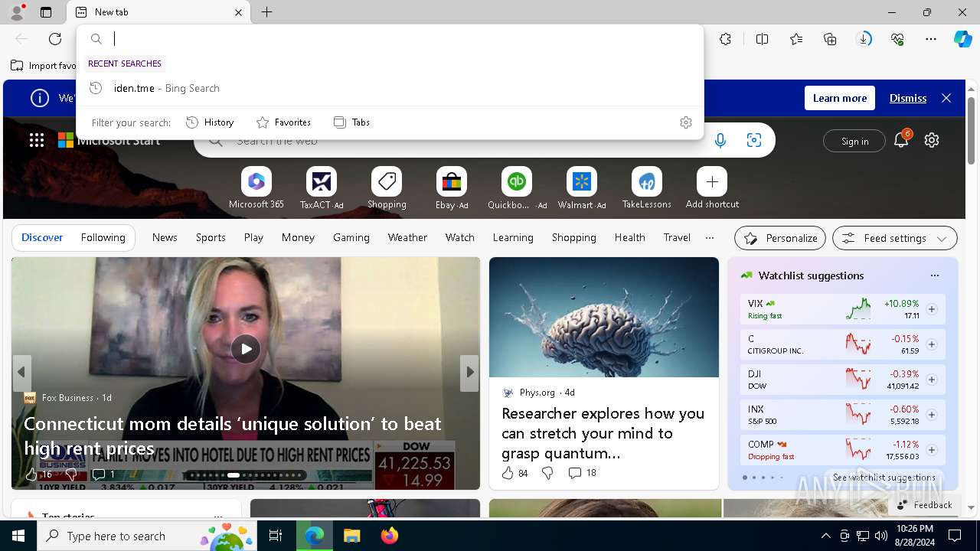
Task: Switch to the Following tab
Action: point(103,237)
